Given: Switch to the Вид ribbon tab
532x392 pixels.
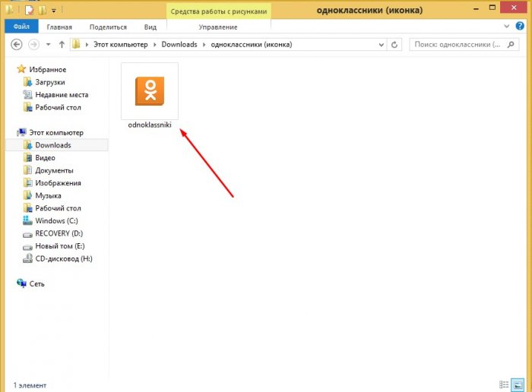Looking at the screenshot, I should pyautogui.click(x=150, y=27).
